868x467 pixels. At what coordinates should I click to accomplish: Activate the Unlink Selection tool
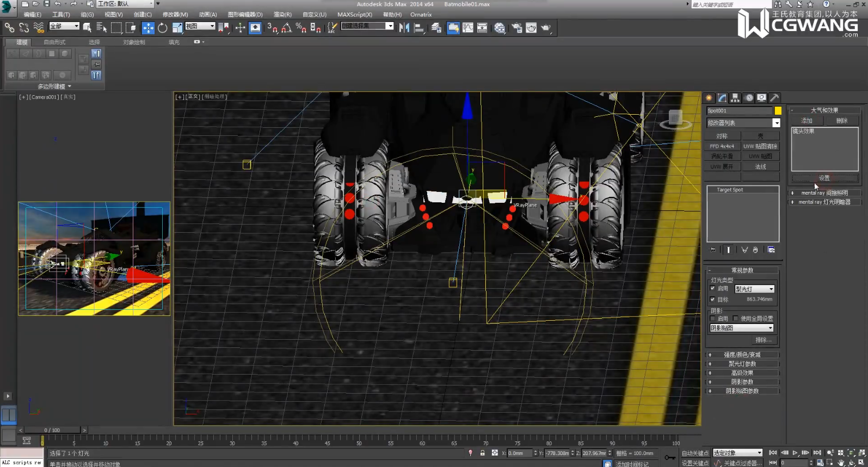pyautogui.click(x=24, y=27)
